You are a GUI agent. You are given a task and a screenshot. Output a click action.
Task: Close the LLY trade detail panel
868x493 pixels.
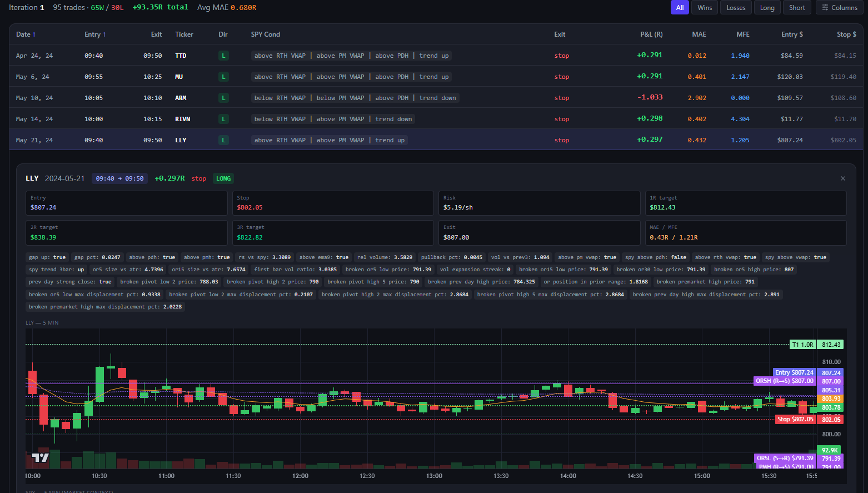point(843,178)
